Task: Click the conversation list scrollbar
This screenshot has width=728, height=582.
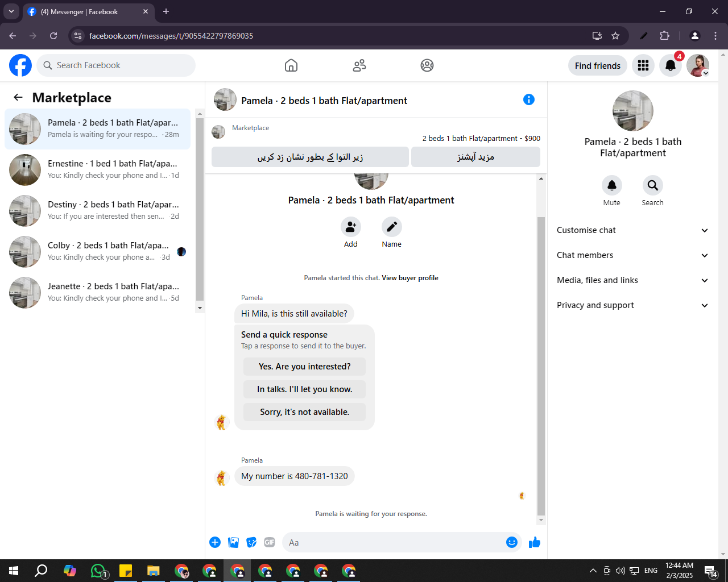Action: (200, 209)
